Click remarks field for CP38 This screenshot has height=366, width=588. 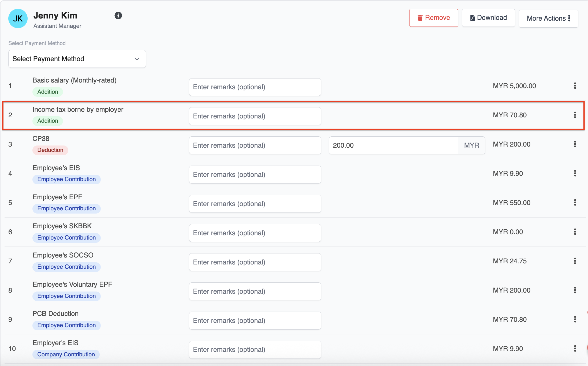[x=255, y=145]
